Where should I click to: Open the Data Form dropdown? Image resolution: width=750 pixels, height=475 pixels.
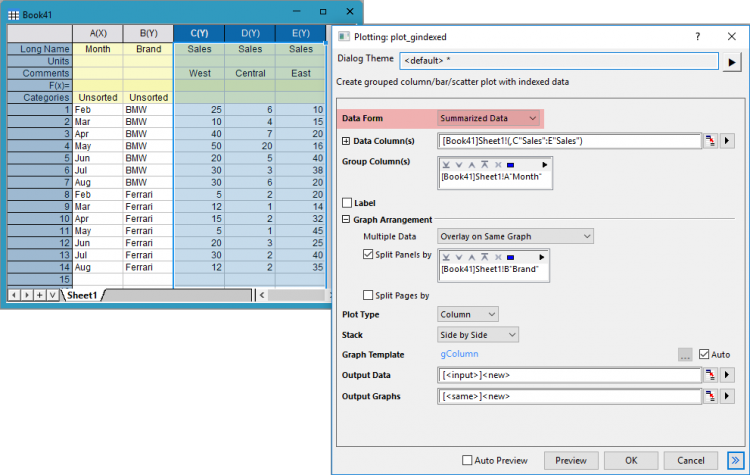[x=488, y=118]
